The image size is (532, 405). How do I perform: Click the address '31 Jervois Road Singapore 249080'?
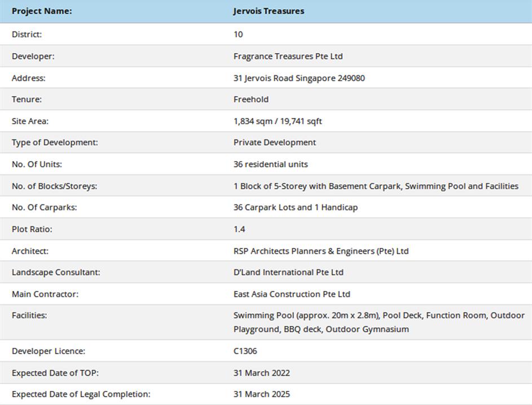pyautogui.click(x=299, y=78)
